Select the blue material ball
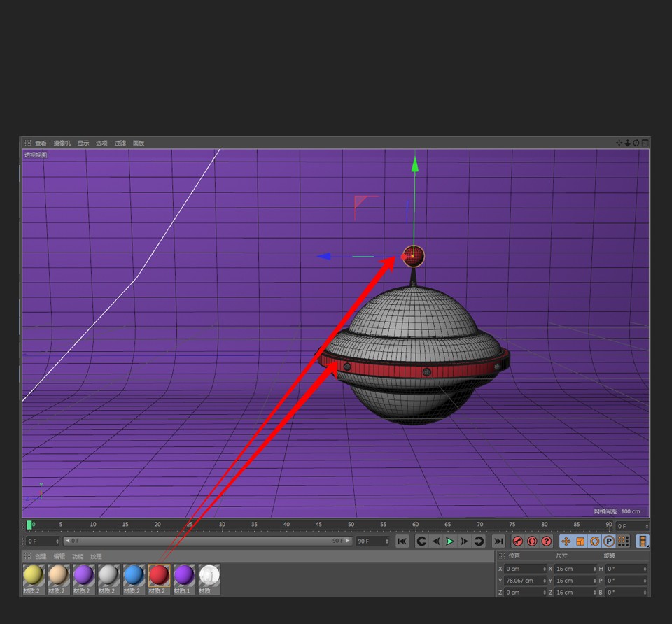 tap(134, 575)
